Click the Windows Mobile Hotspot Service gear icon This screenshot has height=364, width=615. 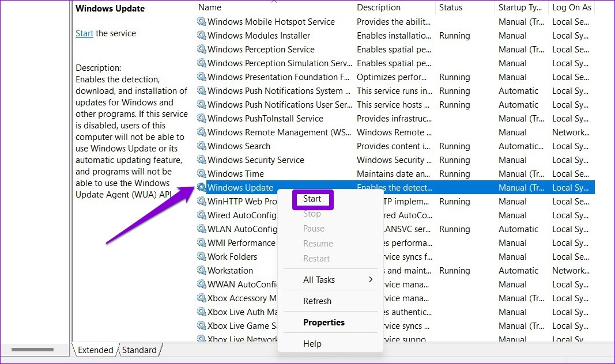tap(202, 21)
